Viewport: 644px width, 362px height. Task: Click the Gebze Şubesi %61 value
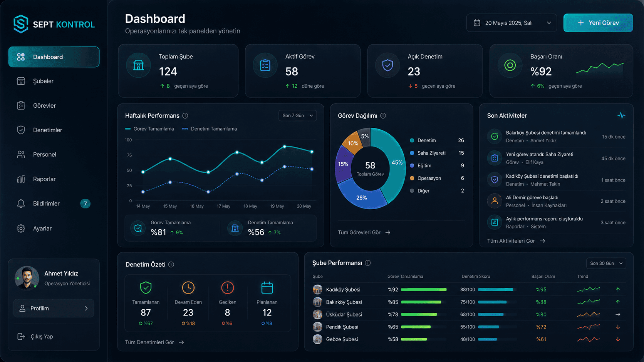(x=541, y=339)
